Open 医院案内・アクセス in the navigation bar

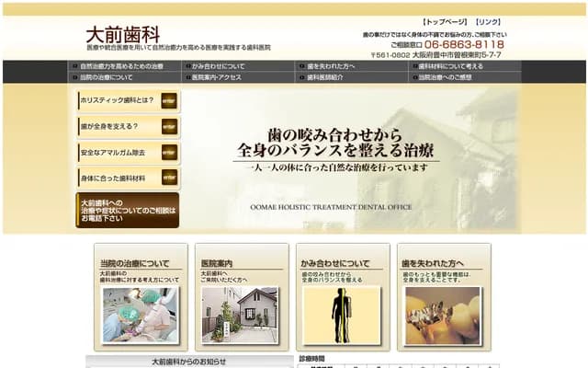[220, 77]
